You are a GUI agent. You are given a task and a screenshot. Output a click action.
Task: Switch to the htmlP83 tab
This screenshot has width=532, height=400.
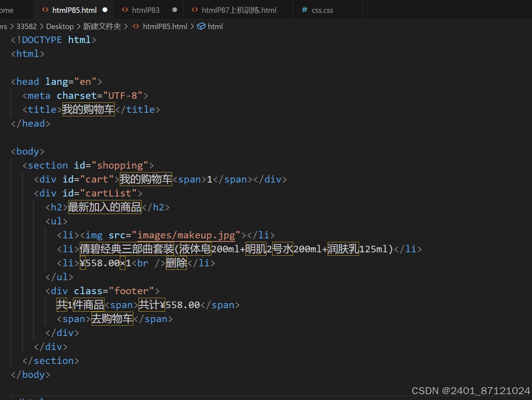click(x=145, y=10)
